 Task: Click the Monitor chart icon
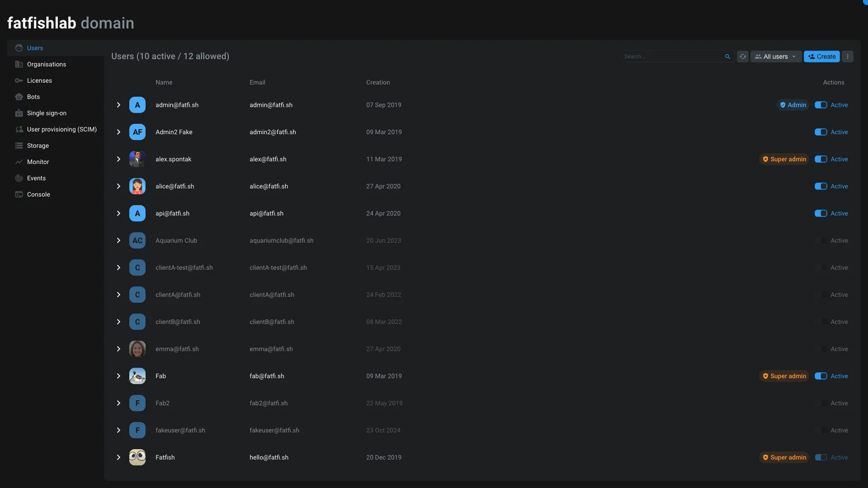[19, 162]
